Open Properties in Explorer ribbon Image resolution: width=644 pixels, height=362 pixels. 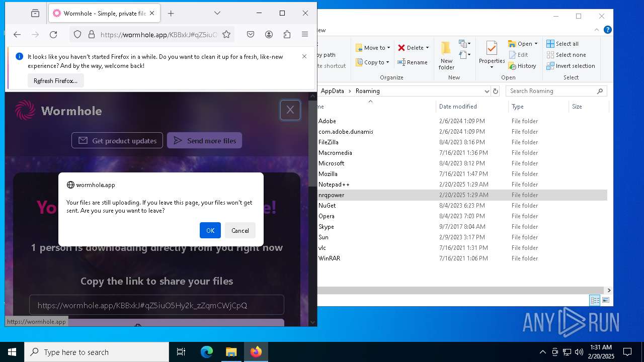coord(492,56)
